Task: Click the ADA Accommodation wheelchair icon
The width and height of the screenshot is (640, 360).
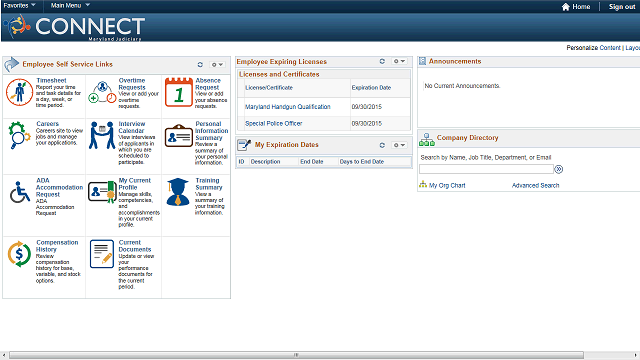Action: [x=20, y=192]
